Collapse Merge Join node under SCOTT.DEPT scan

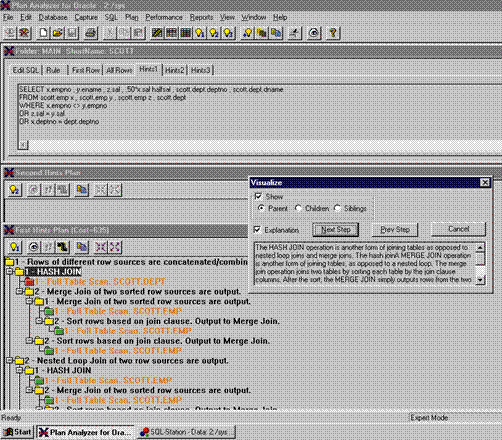point(19,292)
